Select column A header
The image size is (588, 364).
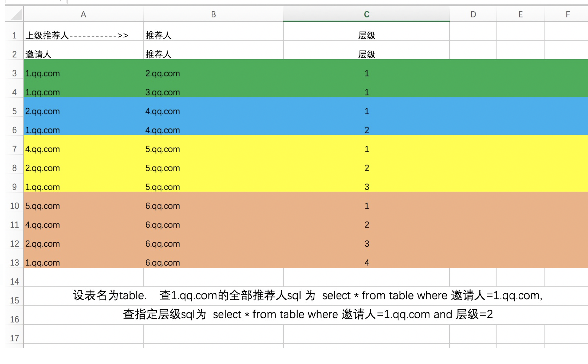(83, 14)
